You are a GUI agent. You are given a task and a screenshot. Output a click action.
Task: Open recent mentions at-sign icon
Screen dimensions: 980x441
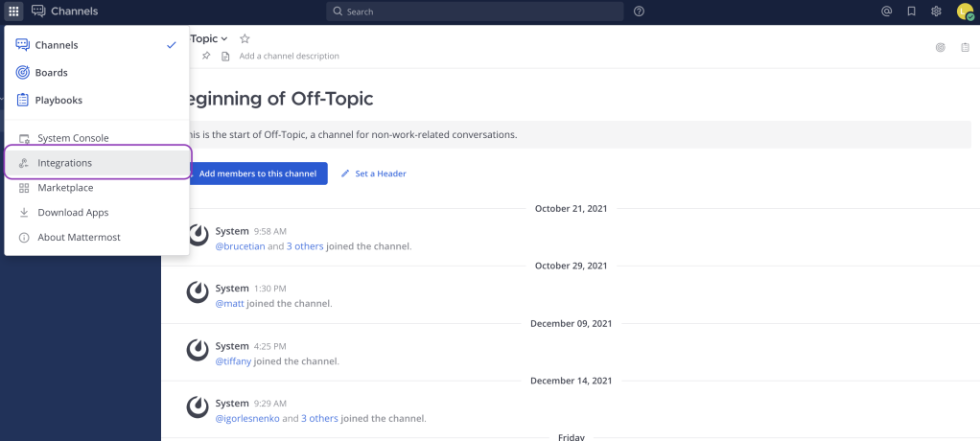(886, 12)
